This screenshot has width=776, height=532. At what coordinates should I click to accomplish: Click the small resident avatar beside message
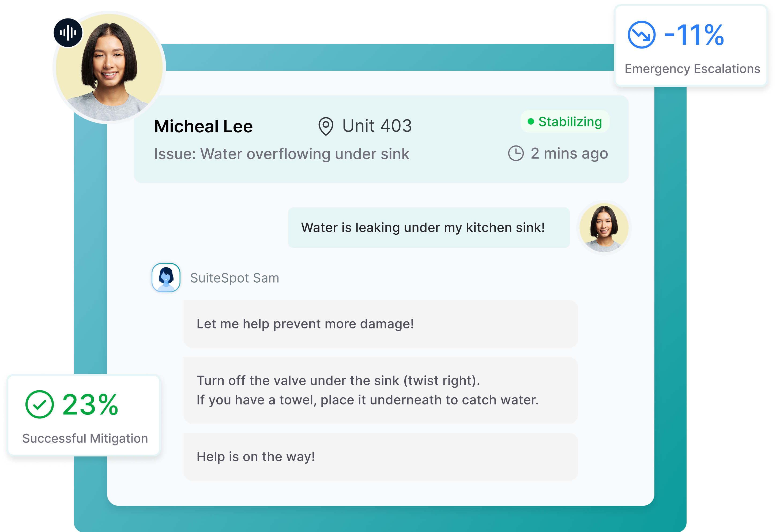604,228
